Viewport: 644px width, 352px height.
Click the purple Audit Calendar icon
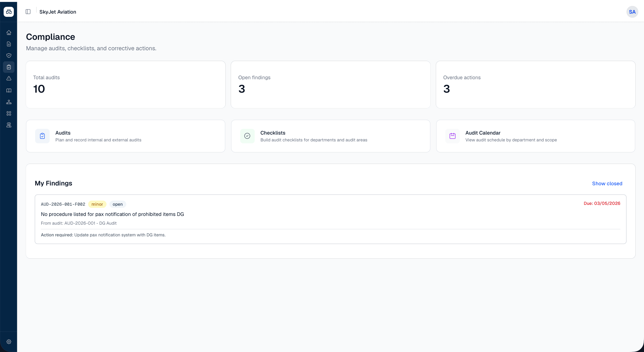(452, 136)
